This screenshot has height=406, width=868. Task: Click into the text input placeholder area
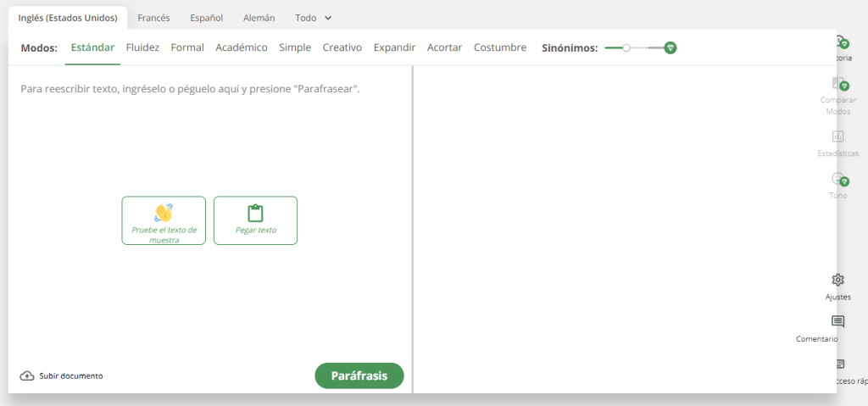point(191,89)
